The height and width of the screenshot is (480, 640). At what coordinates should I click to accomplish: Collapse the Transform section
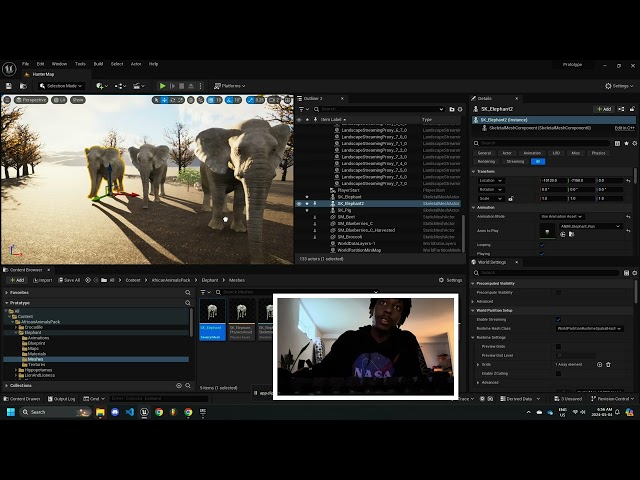[x=474, y=171]
